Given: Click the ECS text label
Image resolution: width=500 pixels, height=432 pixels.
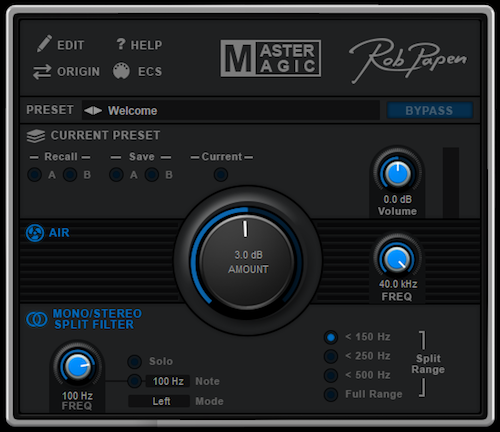Looking at the screenshot, I should 150,71.
